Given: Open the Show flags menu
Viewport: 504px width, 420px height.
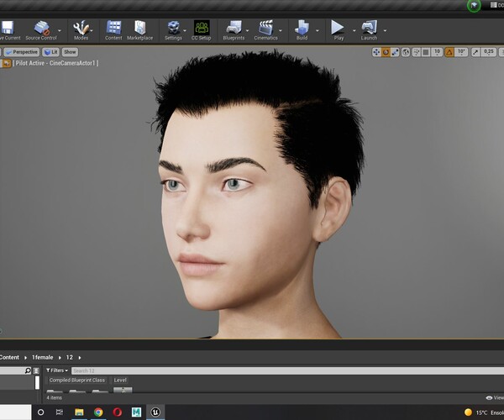Looking at the screenshot, I should 70,52.
